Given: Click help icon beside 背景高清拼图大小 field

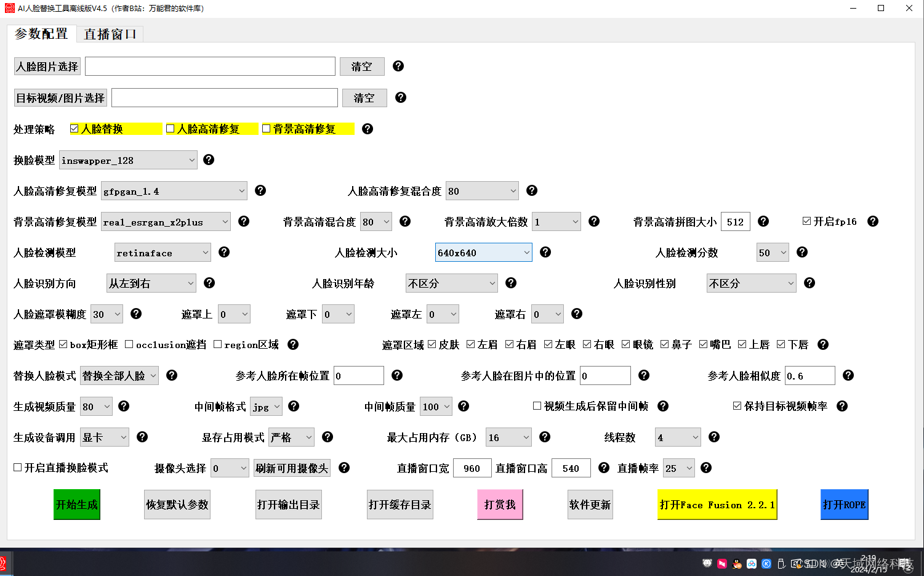Looking at the screenshot, I should (763, 221).
